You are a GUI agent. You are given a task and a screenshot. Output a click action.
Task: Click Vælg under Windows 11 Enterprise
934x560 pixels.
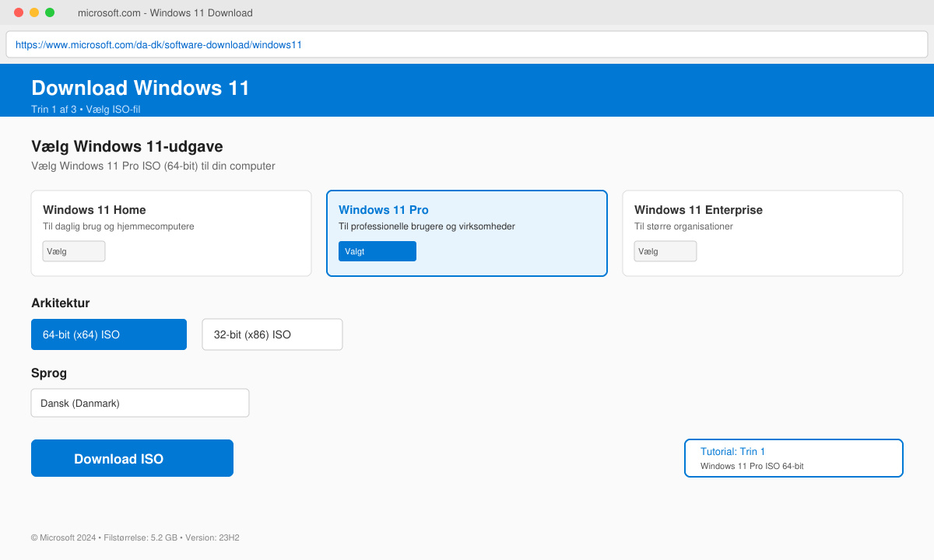(x=665, y=251)
